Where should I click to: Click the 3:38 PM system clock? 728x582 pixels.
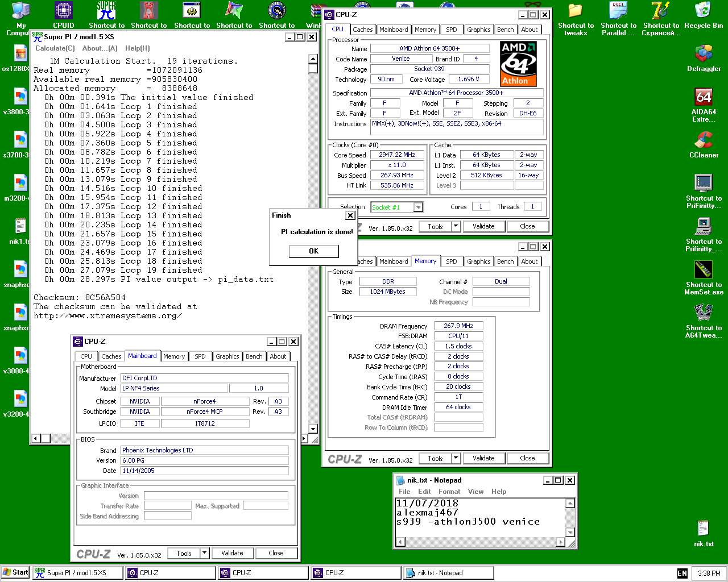pyautogui.click(x=709, y=573)
